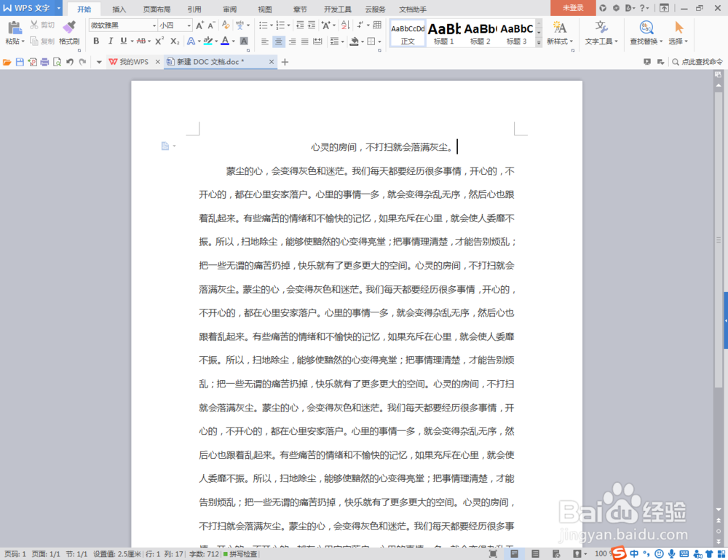This screenshot has width=728, height=560.
Task: Click the Copy icon
Action: click(34, 41)
